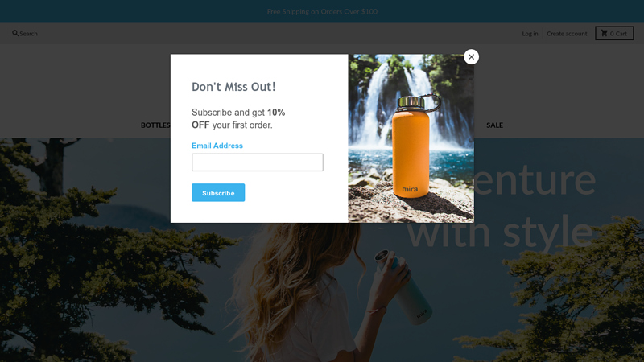
Task: Click the Email Address label
Action: tap(217, 146)
